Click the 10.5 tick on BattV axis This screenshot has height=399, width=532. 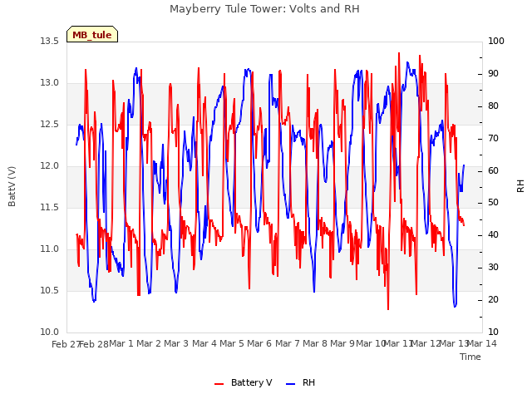click(x=50, y=290)
